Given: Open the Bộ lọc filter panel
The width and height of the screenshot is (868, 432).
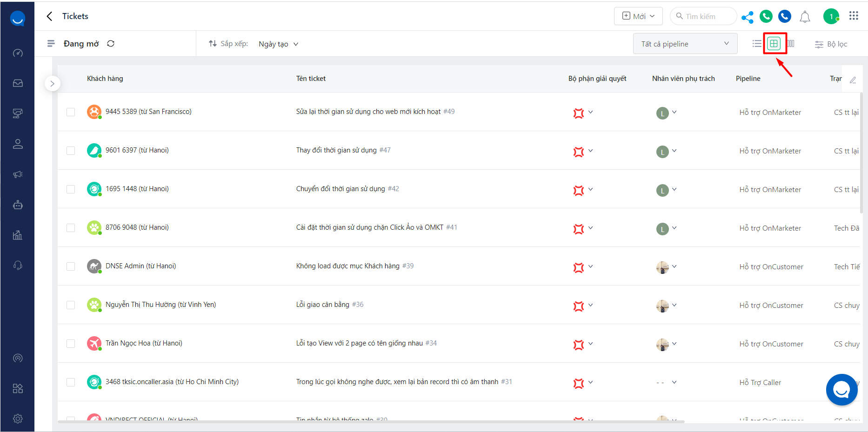Looking at the screenshot, I should coord(831,44).
